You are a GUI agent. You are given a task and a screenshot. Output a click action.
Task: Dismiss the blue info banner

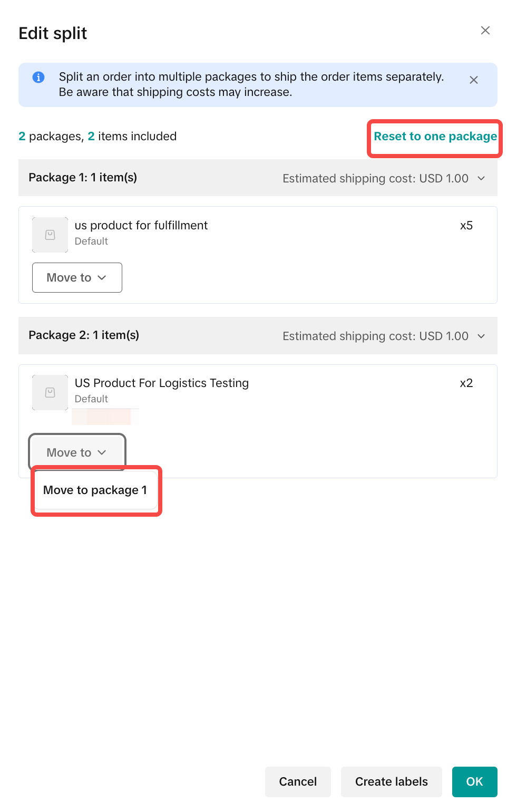[x=473, y=80]
